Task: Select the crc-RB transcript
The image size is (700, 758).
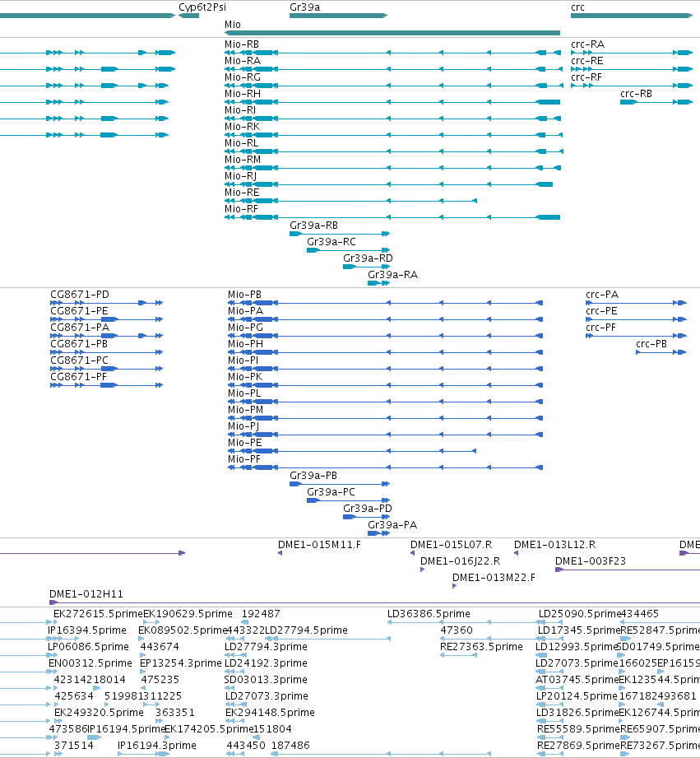Action: point(636,93)
